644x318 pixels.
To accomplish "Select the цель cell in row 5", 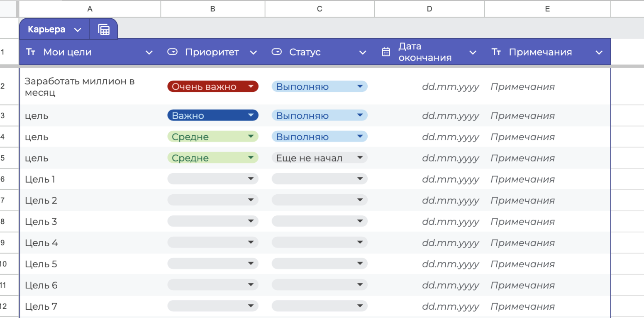I will click(x=90, y=158).
